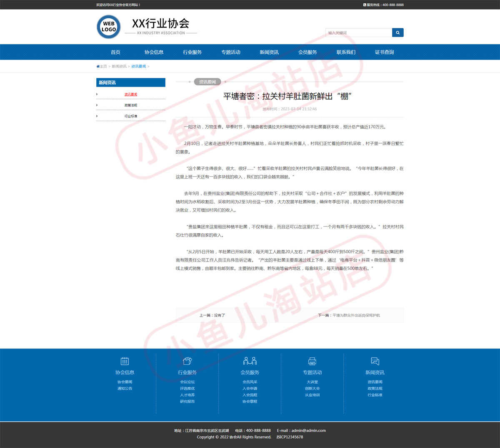Click footer people icon above 会员服务
The image size is (500, 448).
tap(250, 361)
